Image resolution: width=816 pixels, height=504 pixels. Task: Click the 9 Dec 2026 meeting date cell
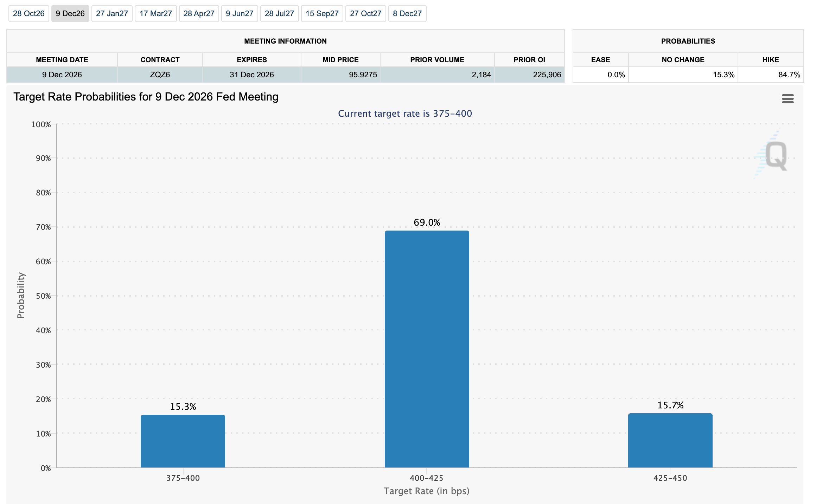tap(62, 75)
